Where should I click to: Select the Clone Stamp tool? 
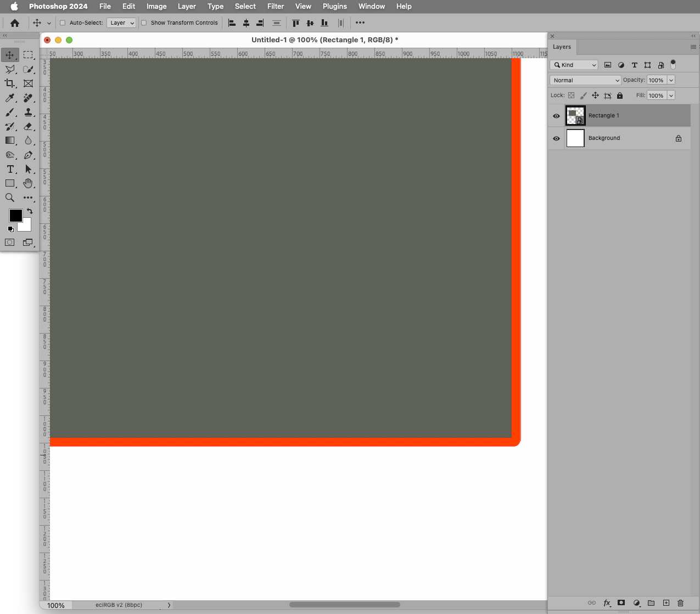coord(29,112)
